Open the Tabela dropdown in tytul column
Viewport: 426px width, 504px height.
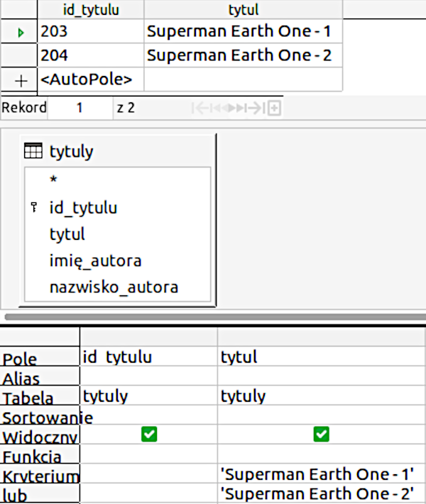click(x=321, y=395)
